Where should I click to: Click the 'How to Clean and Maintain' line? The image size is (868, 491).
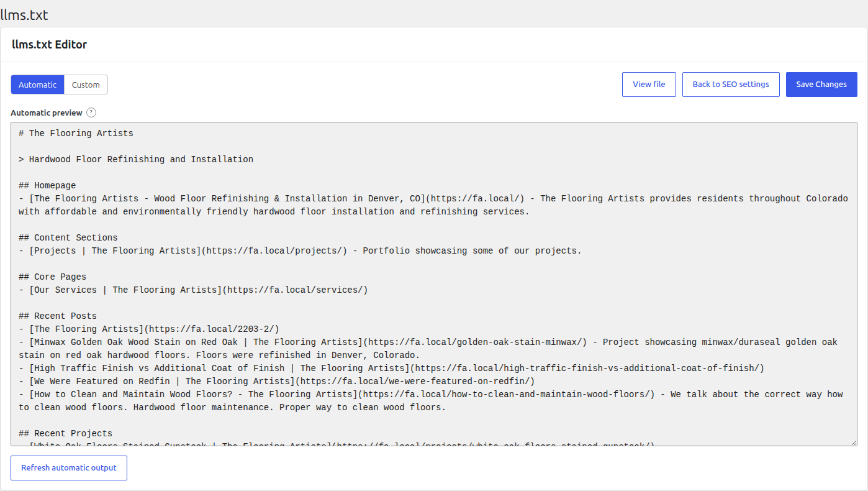pos(431,401)
